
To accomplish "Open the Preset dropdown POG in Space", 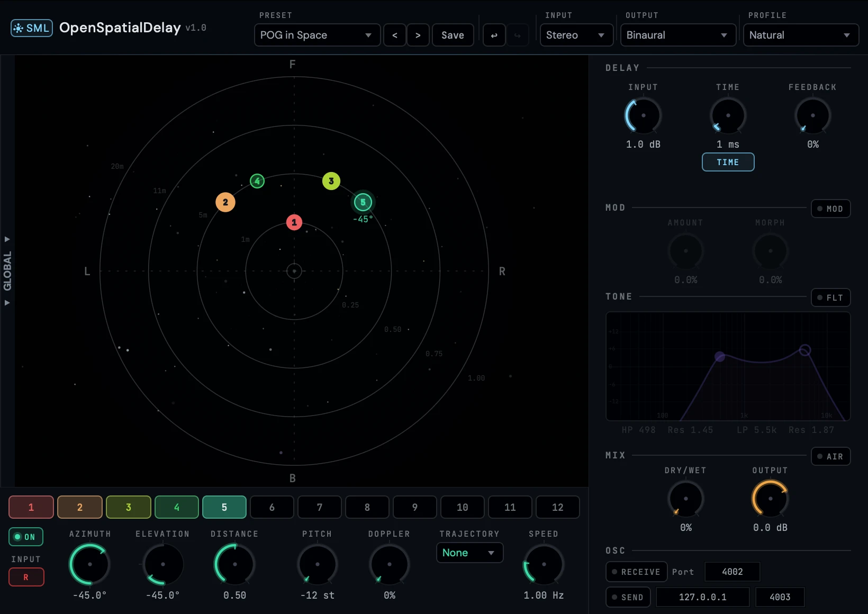I will tap(318, 35).
